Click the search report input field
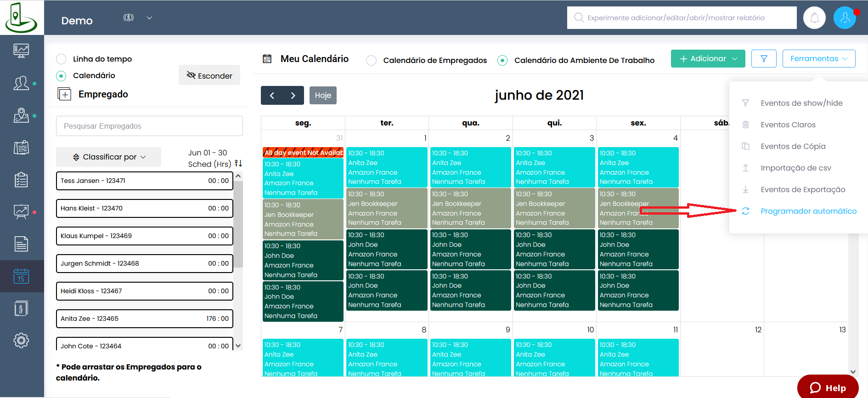The image size is (868, 398). (x=682, y=18)
